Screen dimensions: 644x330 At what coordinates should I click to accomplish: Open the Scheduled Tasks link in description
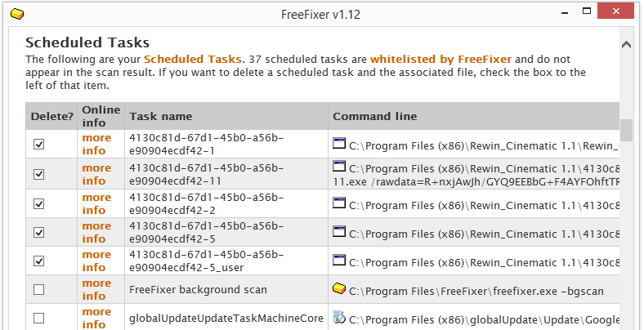point(192,59)
